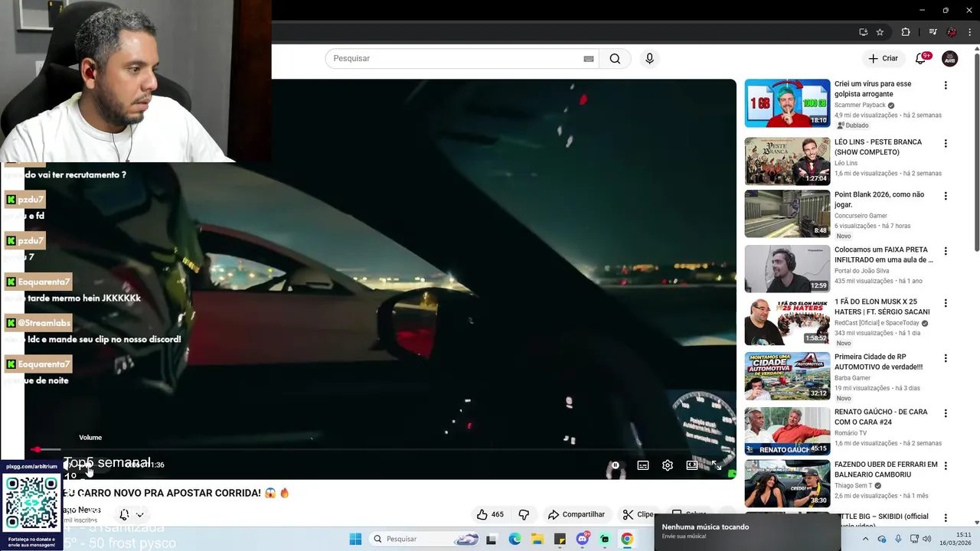Open options for 'LÉO LINS - PESTE BRANCA' video
The image size is (980, 551).
pyautogui.click(x=946, y=144)
